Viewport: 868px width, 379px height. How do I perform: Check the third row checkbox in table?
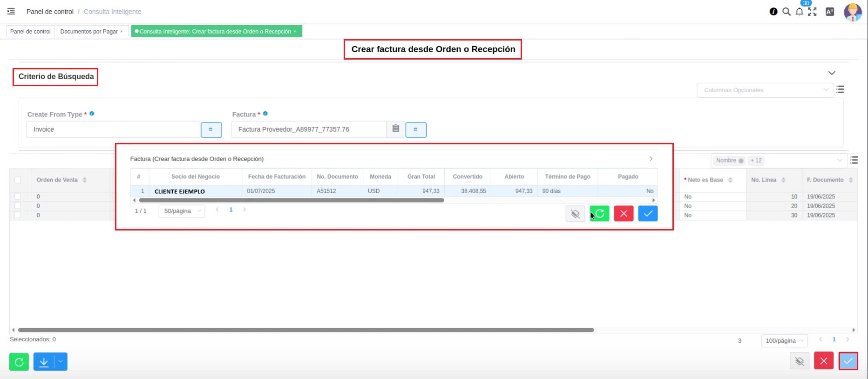[x=18, y=215]
